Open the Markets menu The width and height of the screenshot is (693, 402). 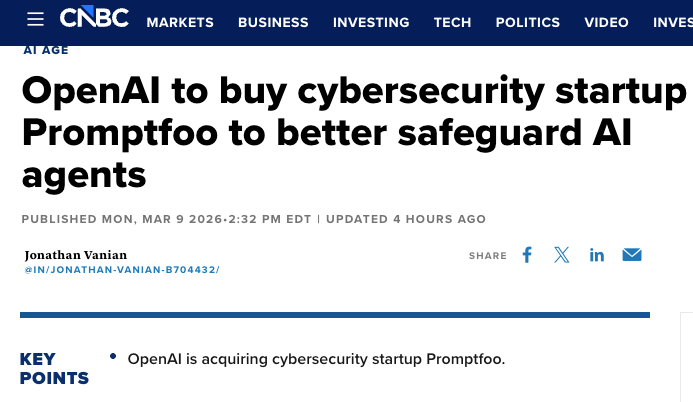[180, 22]
